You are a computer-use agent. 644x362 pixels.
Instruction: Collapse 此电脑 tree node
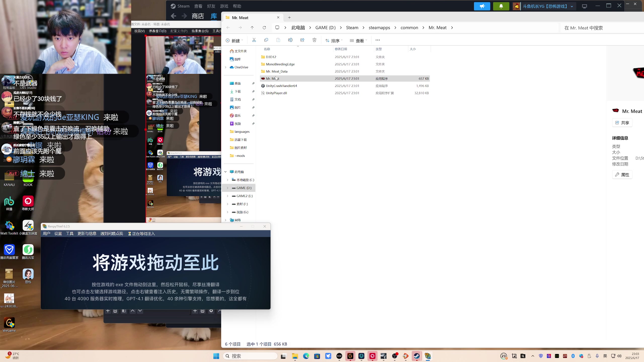coord(226,172)
